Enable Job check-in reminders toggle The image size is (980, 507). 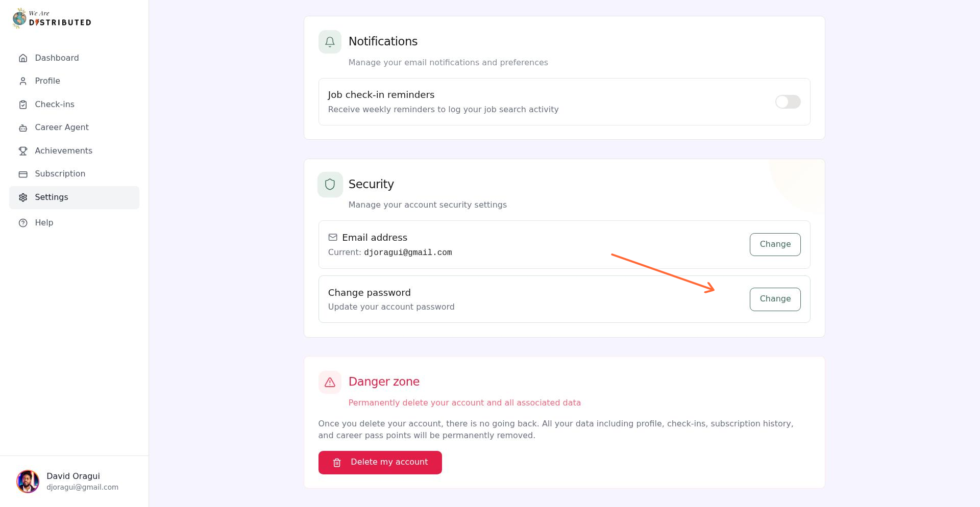(788, 102)
